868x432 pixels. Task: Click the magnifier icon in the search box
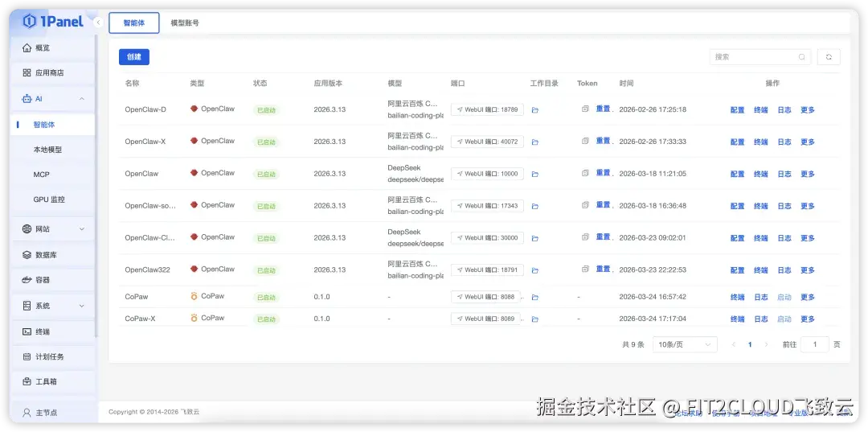tap(801, 57)
